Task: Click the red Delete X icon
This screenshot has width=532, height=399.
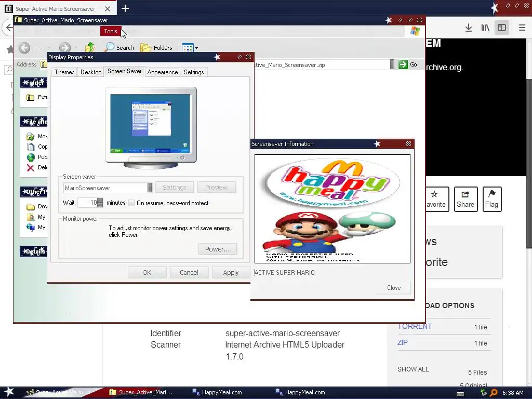Action: point(31,168)
